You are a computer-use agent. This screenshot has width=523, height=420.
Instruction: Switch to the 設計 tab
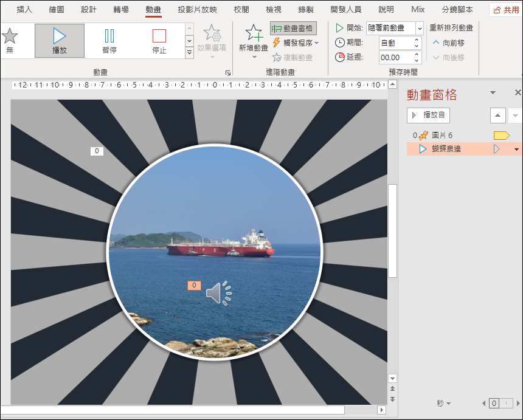click(89, 10)
